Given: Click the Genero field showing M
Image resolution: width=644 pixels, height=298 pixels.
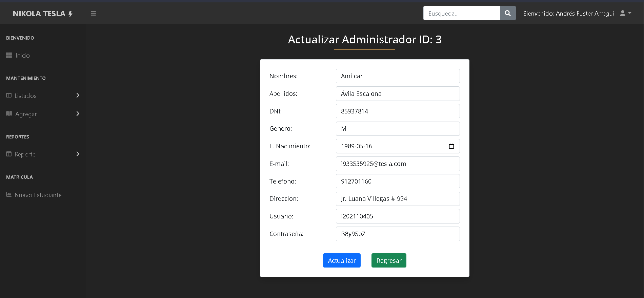Looking at the screenshot, I should 398,129.
